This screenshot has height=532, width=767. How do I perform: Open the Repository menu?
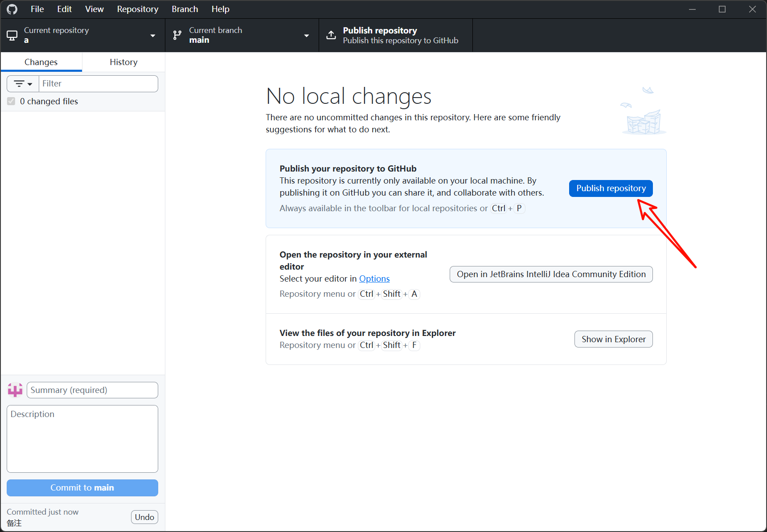click(x=137, y=9)
